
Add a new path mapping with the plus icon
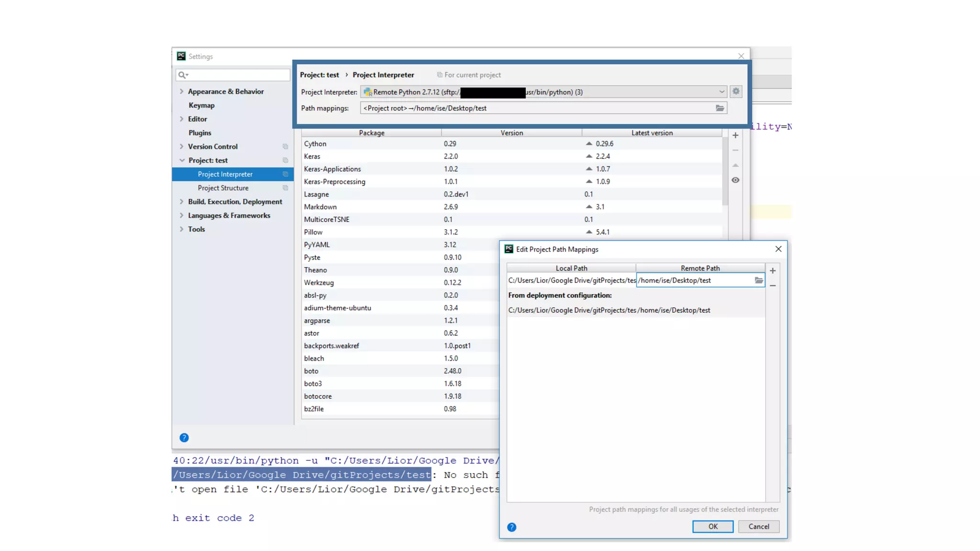772,271
